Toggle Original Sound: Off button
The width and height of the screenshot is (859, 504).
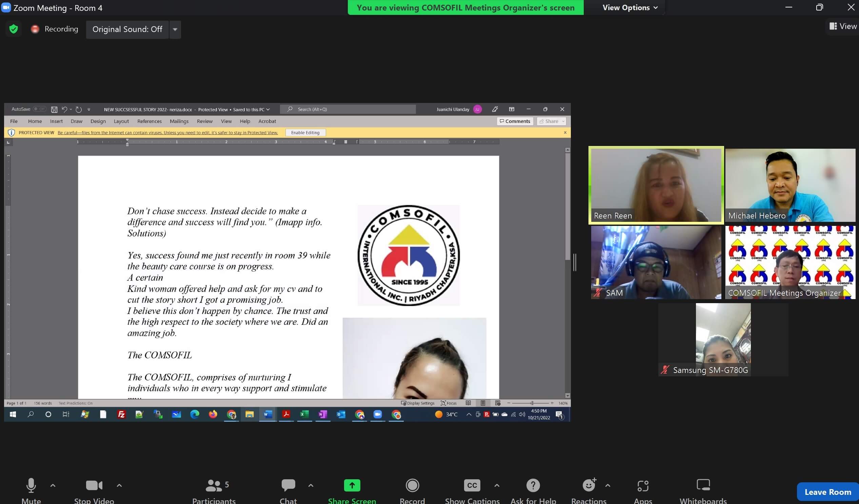pyautogui.click(x=127, y=29)
